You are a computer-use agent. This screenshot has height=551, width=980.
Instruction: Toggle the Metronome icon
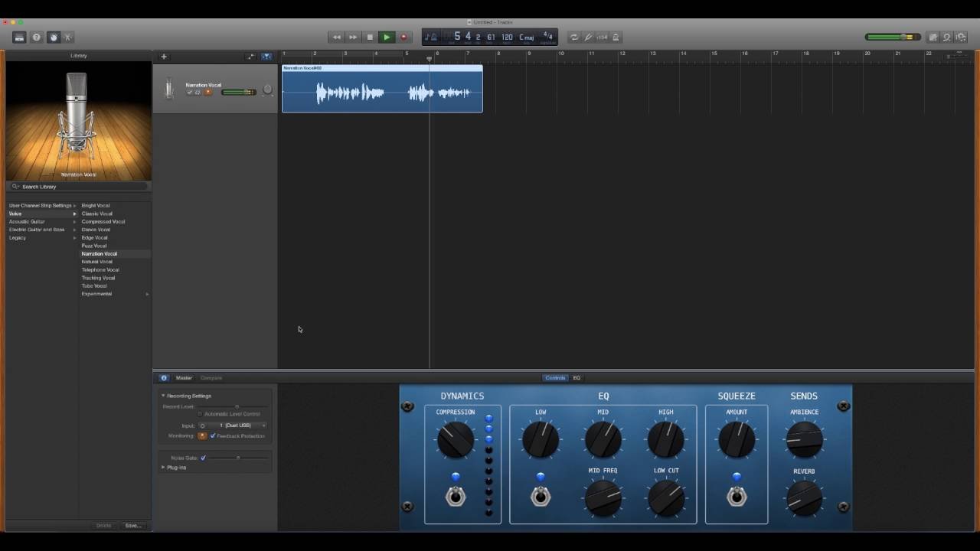[616, 37]
